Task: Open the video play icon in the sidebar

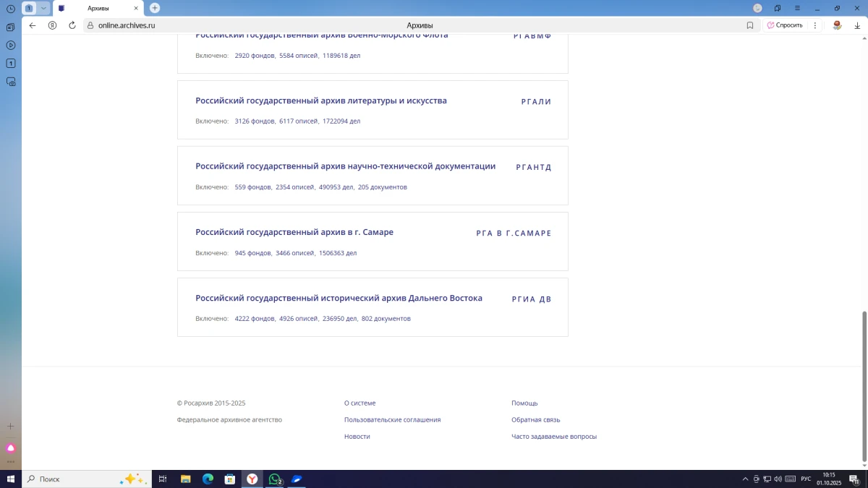Action: (11, 45)
